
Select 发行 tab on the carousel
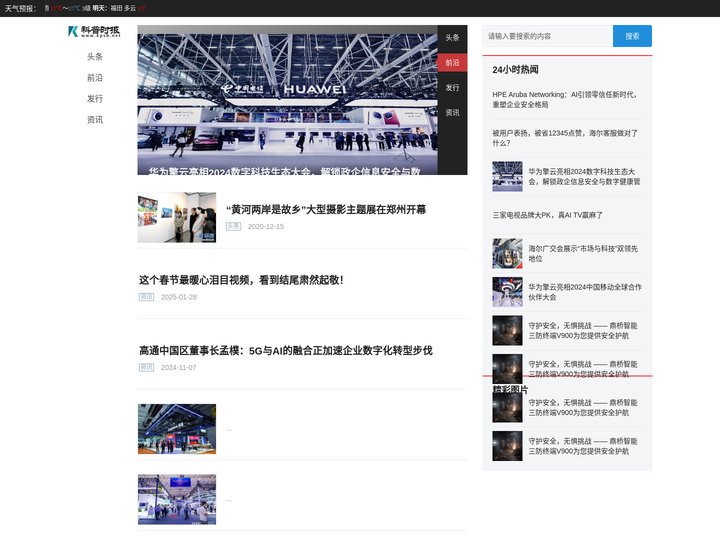(x=452, y=87)
